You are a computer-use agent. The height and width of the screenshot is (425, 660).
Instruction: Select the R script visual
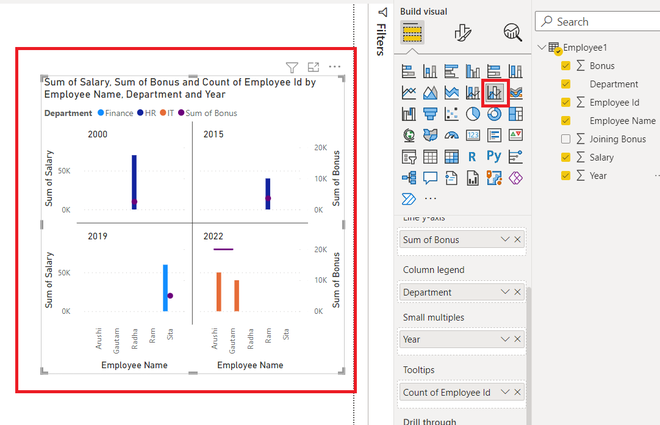472,157
